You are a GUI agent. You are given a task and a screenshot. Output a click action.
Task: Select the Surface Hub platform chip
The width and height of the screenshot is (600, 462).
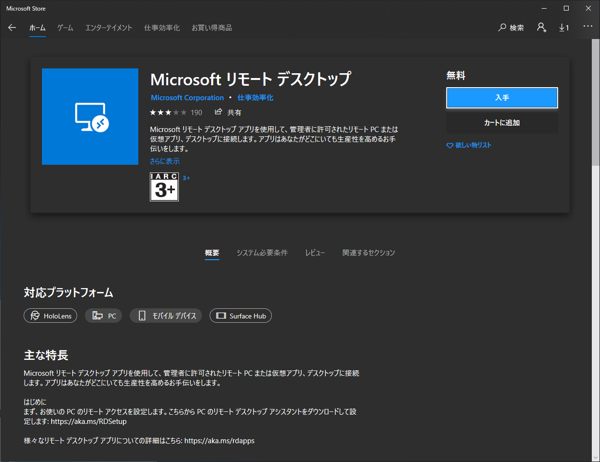point(241,316)
